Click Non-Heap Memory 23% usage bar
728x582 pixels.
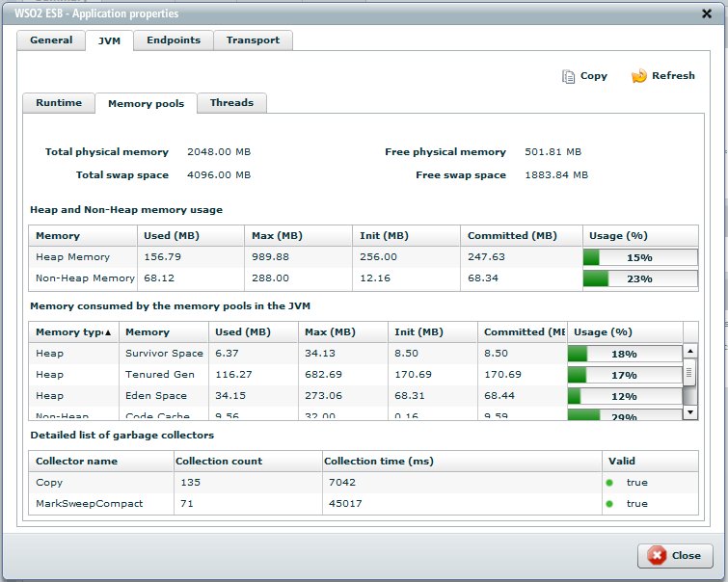pos(640,278)
